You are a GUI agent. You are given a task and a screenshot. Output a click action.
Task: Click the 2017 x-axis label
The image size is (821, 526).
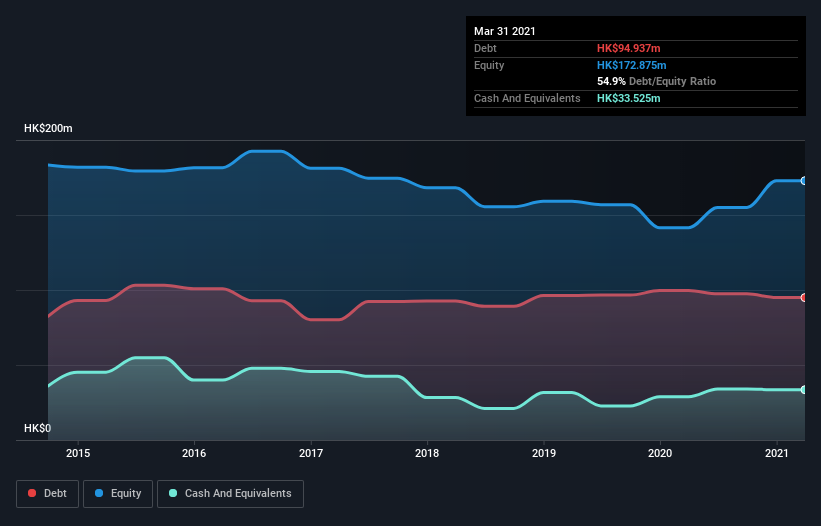[x=311, y=453]
